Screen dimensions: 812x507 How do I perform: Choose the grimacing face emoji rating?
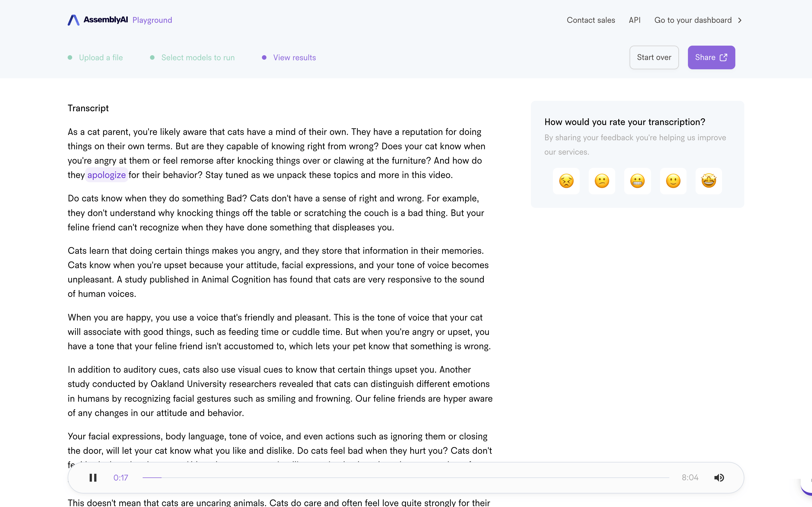tap(637, 181)
